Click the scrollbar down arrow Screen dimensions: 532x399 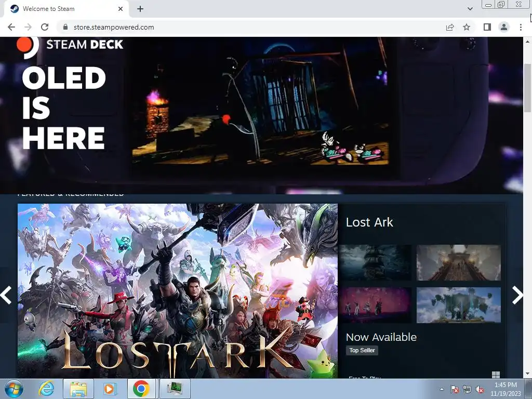527,374
